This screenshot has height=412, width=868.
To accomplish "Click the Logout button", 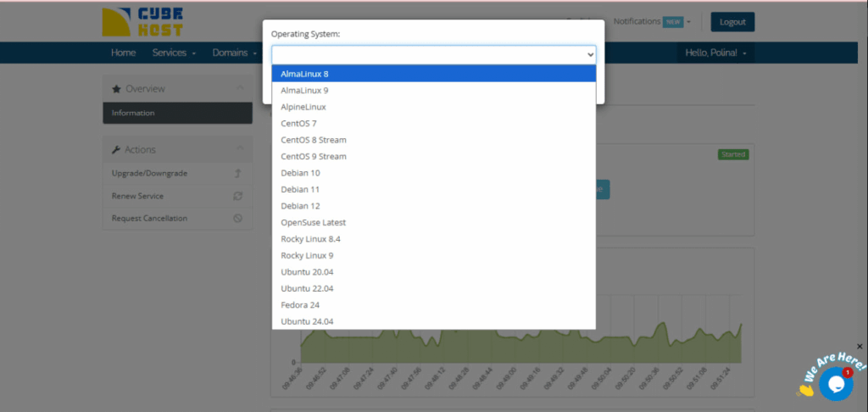I will click(732, 22).
